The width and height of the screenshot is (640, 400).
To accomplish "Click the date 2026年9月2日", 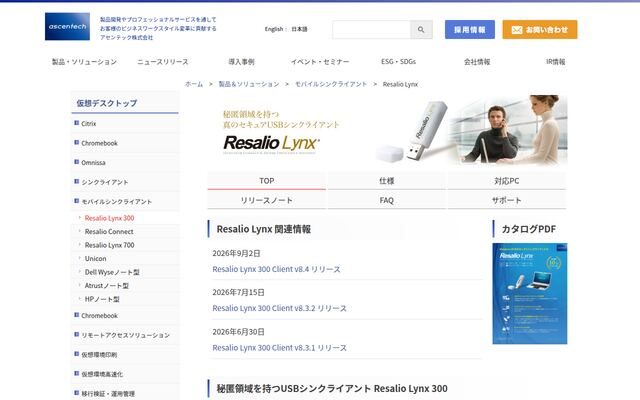I will tap(236, 253).
